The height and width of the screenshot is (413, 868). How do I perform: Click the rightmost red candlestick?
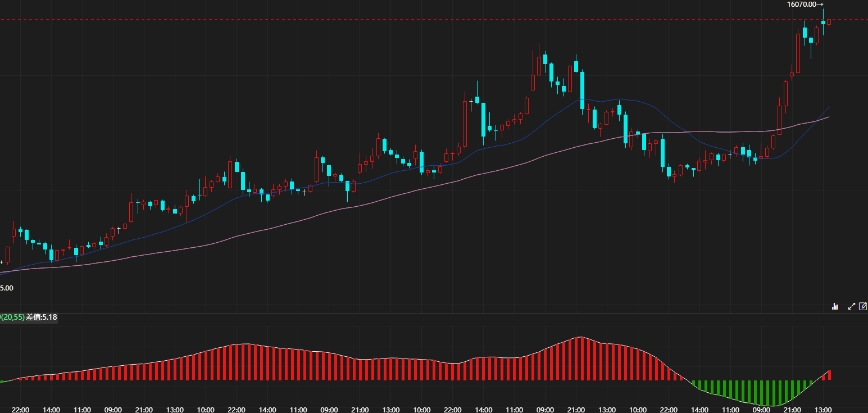(x=829, y=22)
